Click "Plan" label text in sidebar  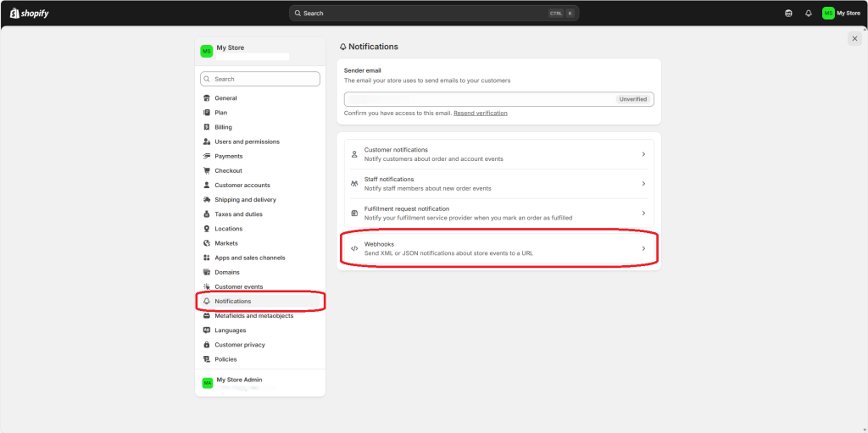point(221,113)
